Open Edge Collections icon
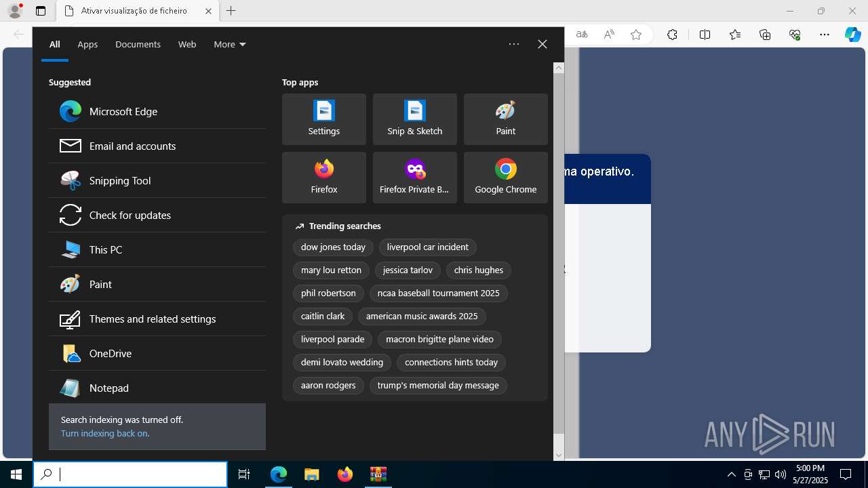 click(x=765, y=35)
